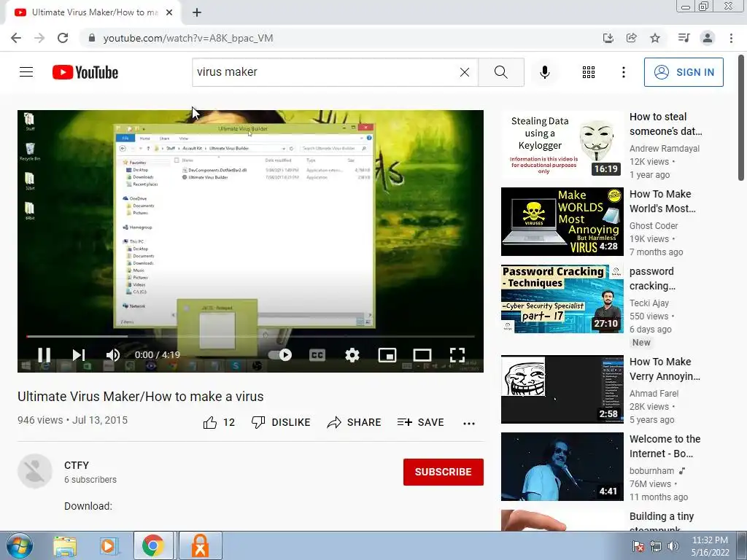Viewport: 747px width, 560px height.
Task: Click the Andrew Ramdayal channel name
Action: 664,149
